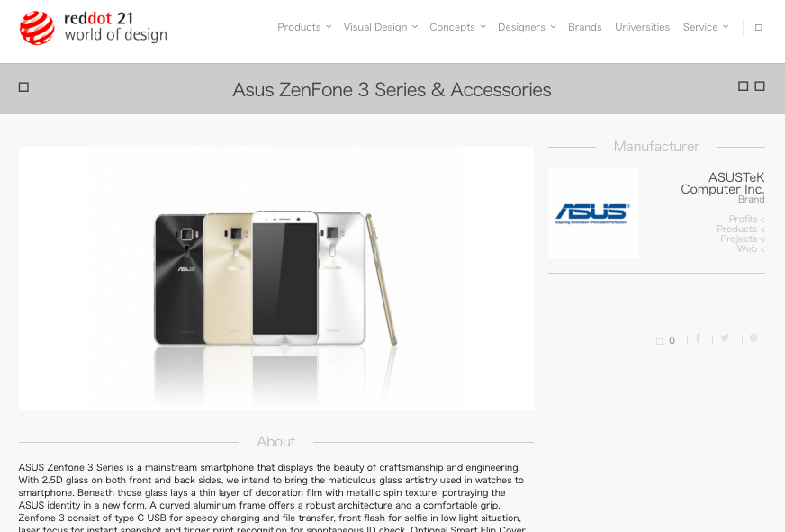Open the Service dropdown menu
Viewport: 785px width, 532px height.
pos(706,27)
